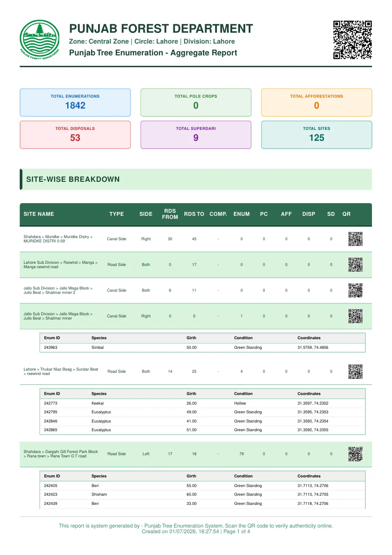Click the DISP column header

[x=309, y=214]
